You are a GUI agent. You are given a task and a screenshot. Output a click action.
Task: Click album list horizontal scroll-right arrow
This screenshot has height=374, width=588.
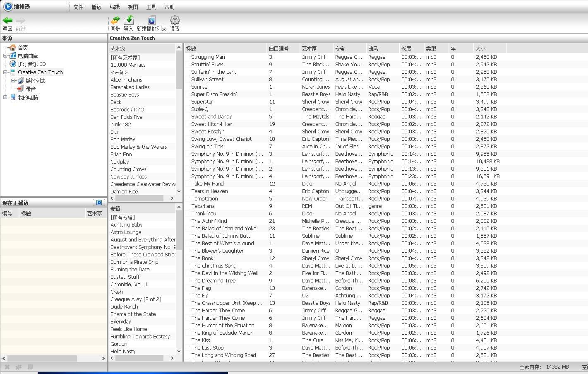[x=172, y=358]
